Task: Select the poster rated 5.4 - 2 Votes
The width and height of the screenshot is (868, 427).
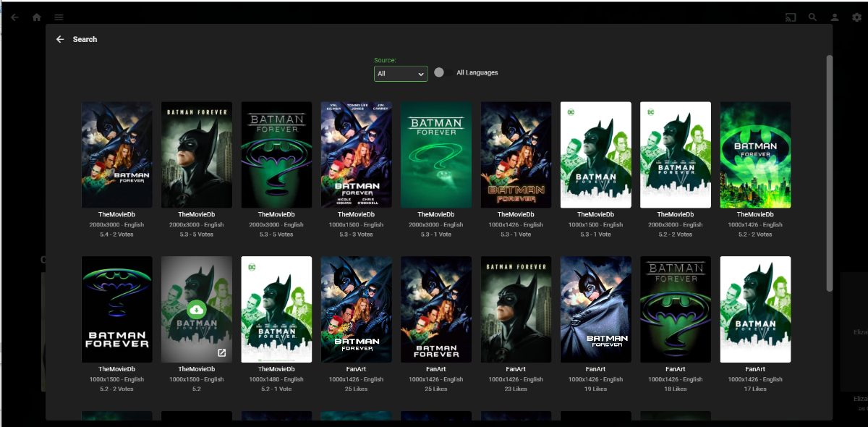Action: pos(117,155)
